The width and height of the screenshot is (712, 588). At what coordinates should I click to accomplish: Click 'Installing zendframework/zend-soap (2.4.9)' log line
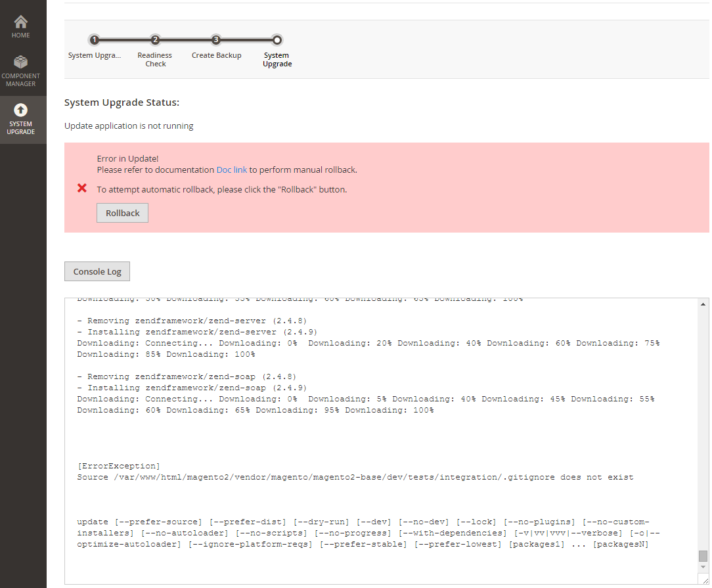(192, 388)
